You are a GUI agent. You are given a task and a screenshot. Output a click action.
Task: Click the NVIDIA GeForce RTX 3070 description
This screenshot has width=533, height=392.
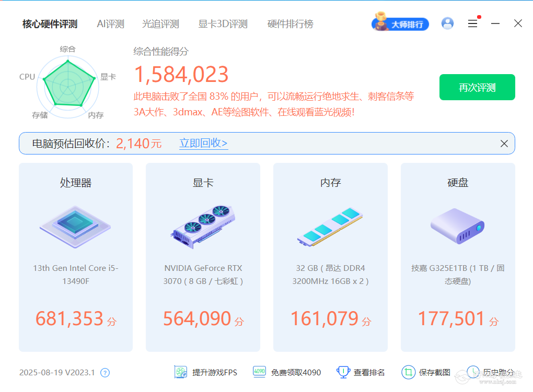[203, 275]
